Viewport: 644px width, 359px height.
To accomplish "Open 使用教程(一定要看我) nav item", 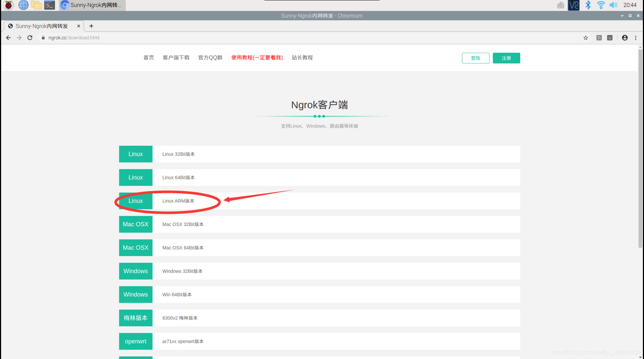I will [x=257, y=58].
